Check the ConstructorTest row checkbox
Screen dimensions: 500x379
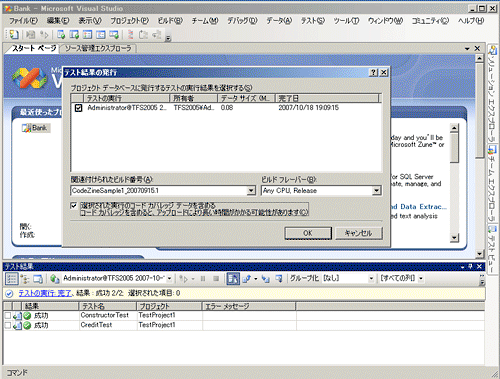8,315
